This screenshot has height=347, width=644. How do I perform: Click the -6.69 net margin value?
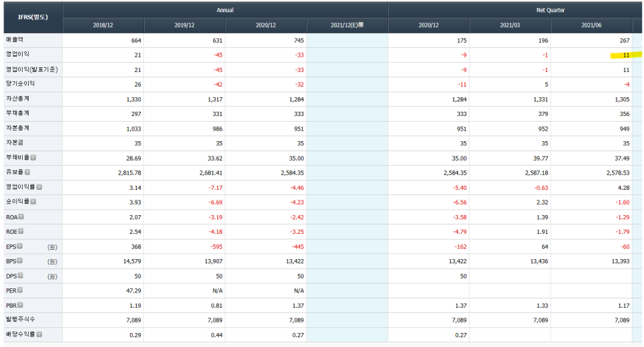(215, 202)
